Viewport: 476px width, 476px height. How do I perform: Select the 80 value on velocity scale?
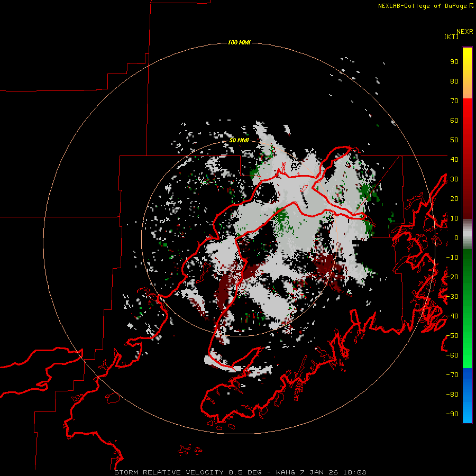454,81
